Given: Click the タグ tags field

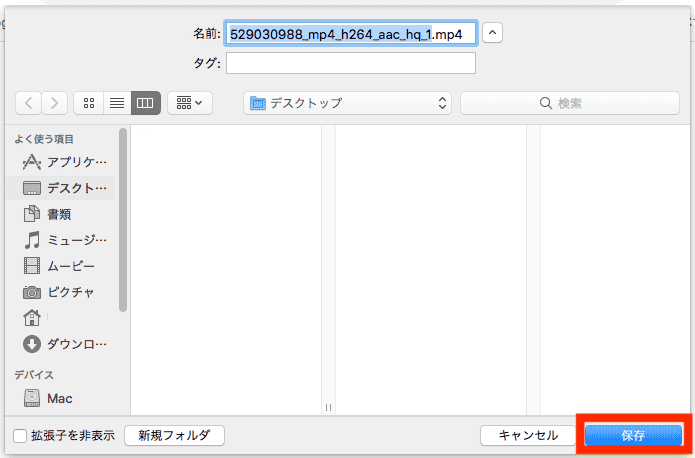Looking at the screenshot, I should click(x=351, y=63).
